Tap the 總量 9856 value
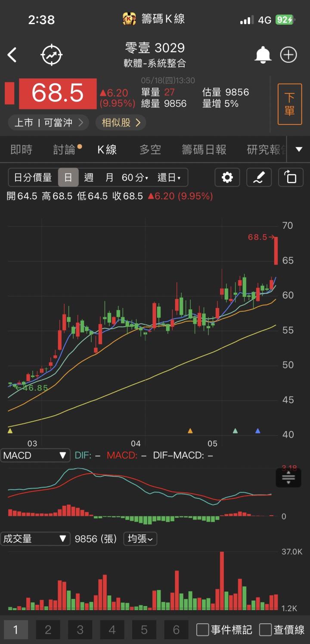This screenshot has height=644, width=310. (164, 104)
